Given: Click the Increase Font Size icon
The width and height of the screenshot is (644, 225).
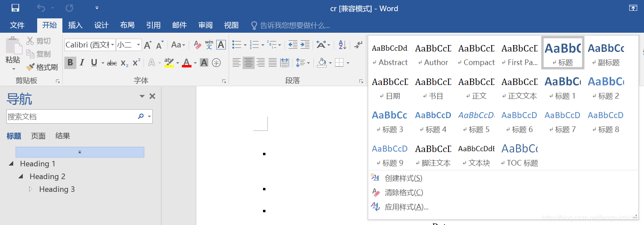Looking at the screenshot, I should pyautogui.click(x=148, y=45).
